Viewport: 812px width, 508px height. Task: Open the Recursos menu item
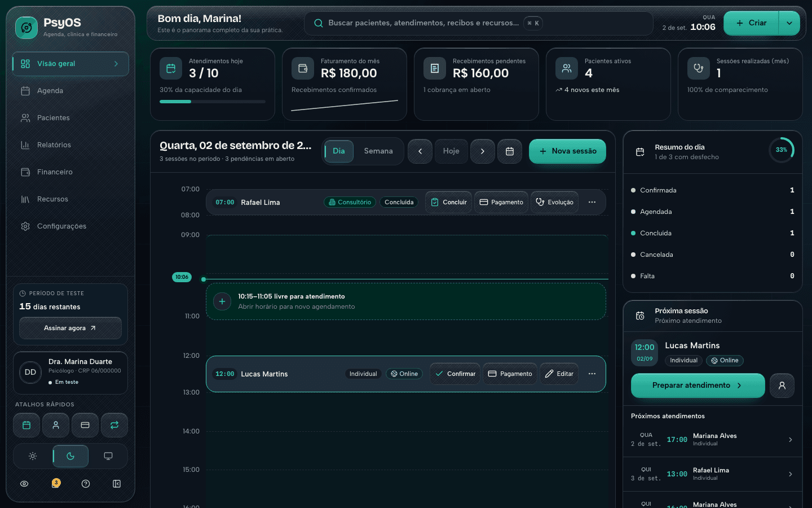click(70, 199)
